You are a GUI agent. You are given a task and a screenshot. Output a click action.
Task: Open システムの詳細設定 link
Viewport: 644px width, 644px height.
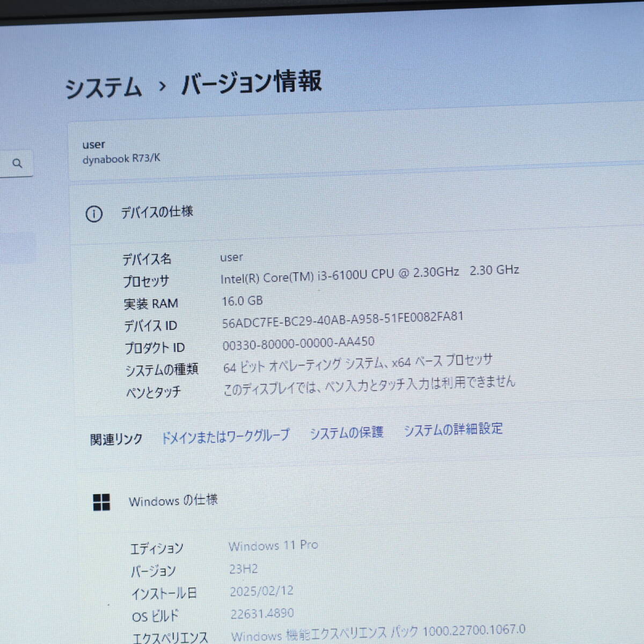453,429
